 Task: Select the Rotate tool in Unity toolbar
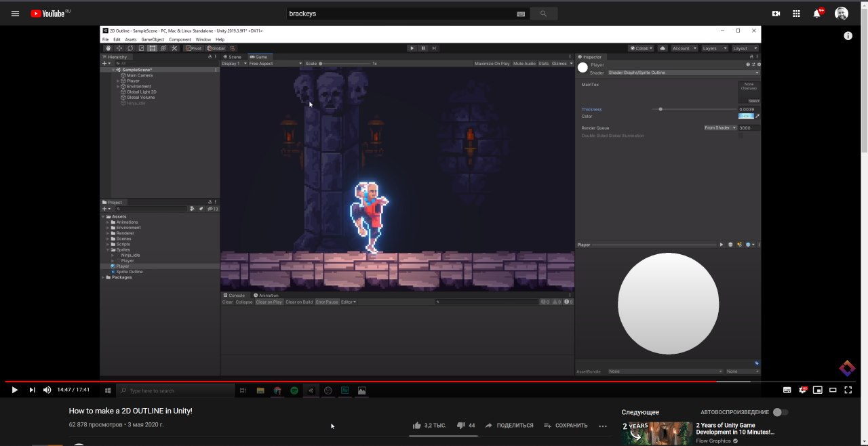[130, 48]
